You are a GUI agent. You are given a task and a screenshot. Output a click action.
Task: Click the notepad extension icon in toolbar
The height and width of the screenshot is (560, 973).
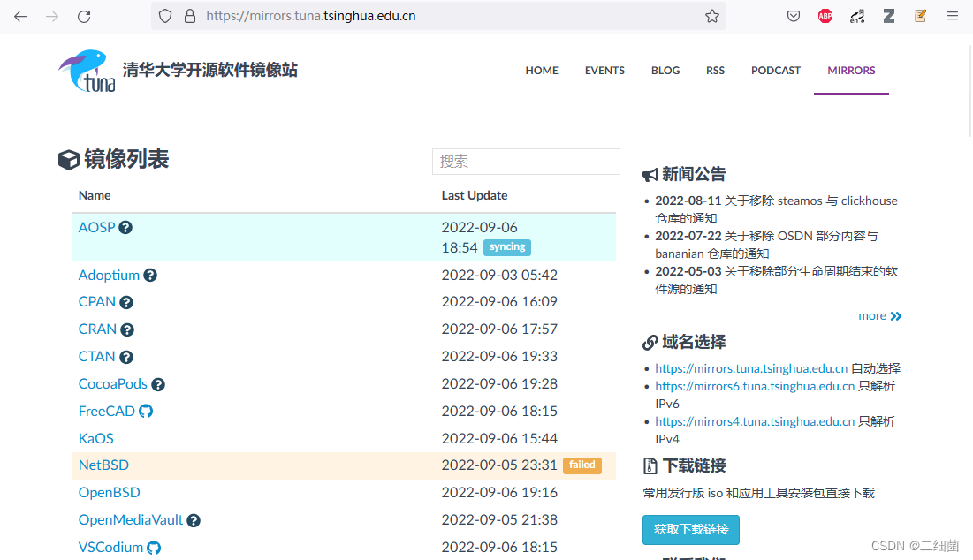tap(920, 16)
